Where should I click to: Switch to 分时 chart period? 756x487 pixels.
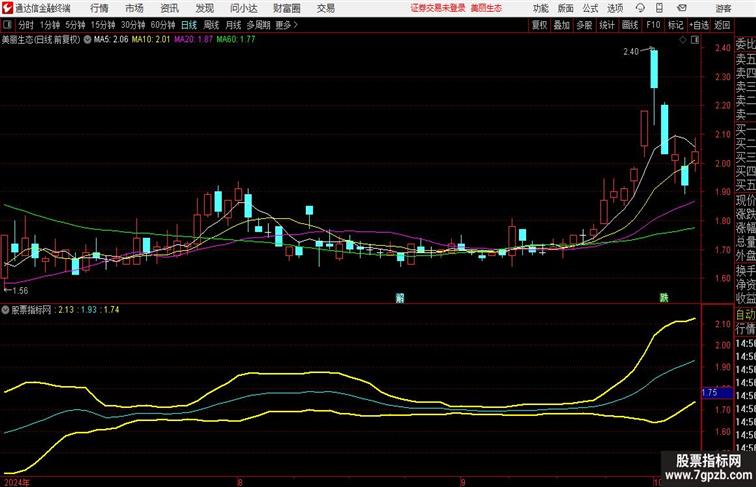coord(26,25)
